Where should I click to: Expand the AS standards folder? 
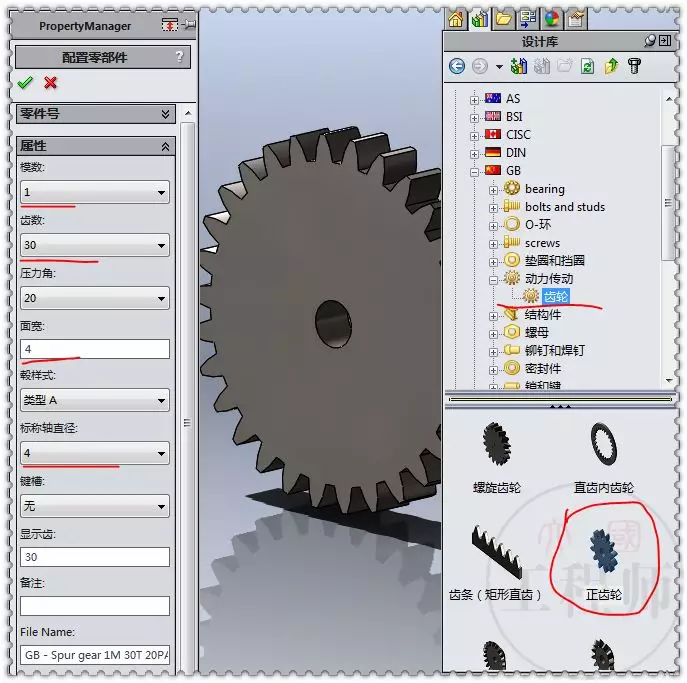click(x=474, y=100)
